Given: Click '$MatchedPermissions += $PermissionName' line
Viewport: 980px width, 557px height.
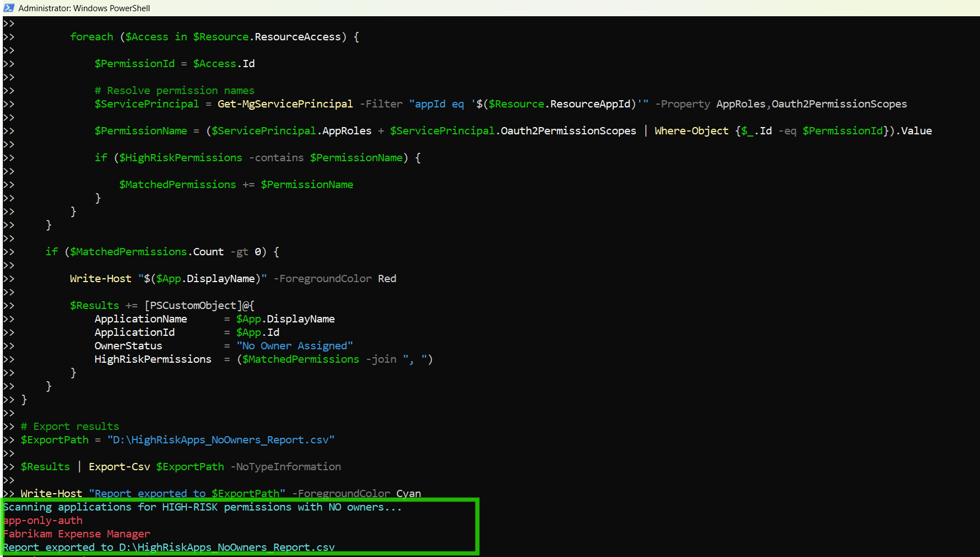Looking at the screenshot, I should pos(236,185).
